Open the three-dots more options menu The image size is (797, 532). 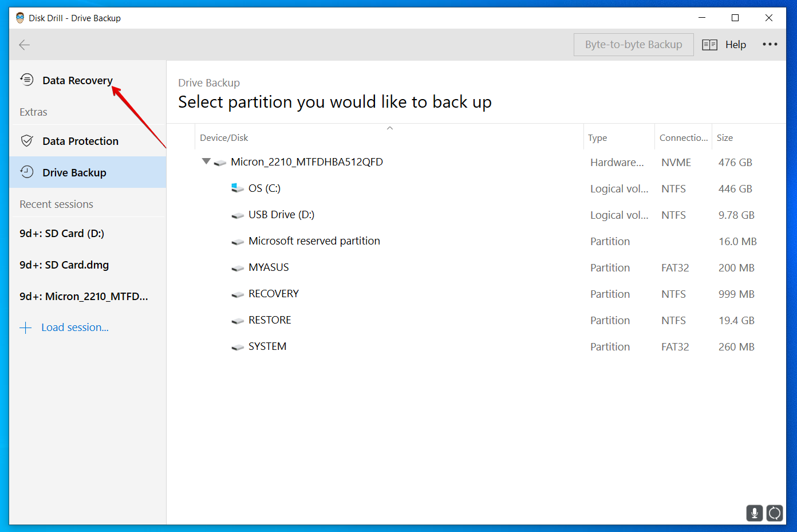tap(770, 44)
